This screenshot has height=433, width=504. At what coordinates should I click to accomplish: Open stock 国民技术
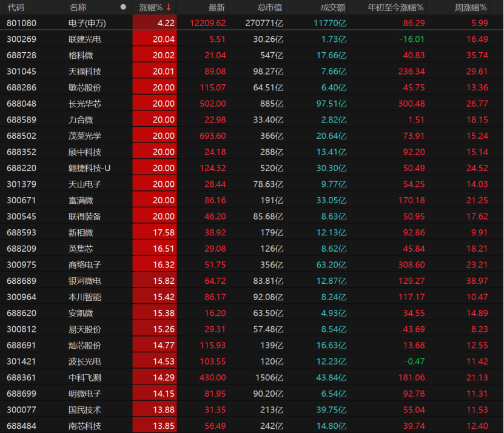tap(85, 409)
